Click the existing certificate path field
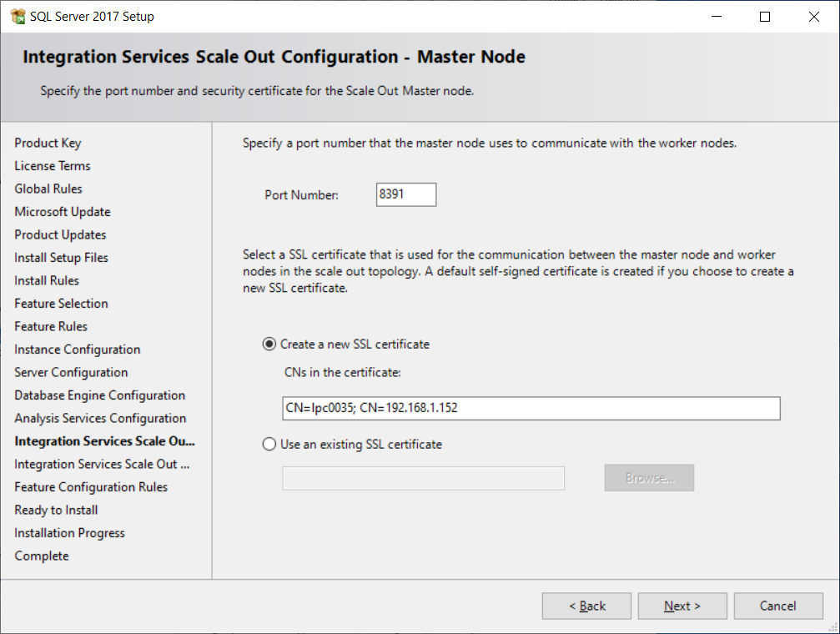Viewport: 840px width, 634px height. click(x=423, y=478)
